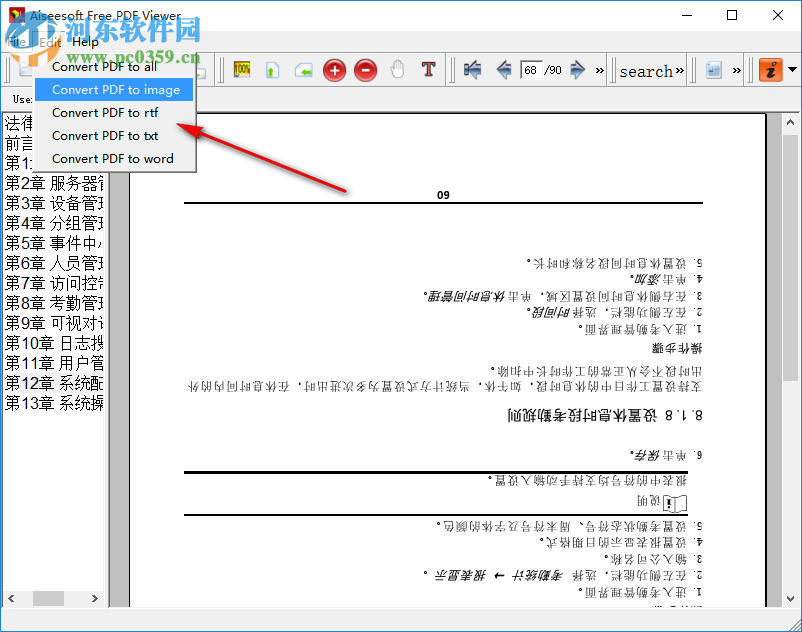Choose Convert PDF to word

pos(113,158)
